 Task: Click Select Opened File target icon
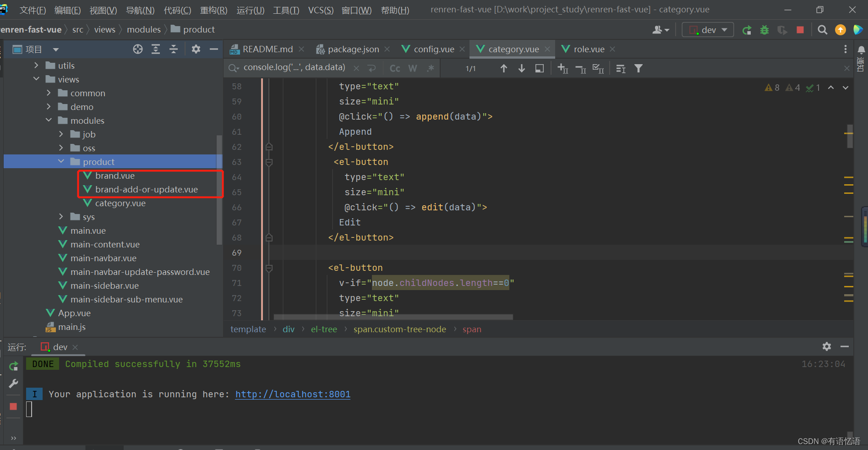138,49
